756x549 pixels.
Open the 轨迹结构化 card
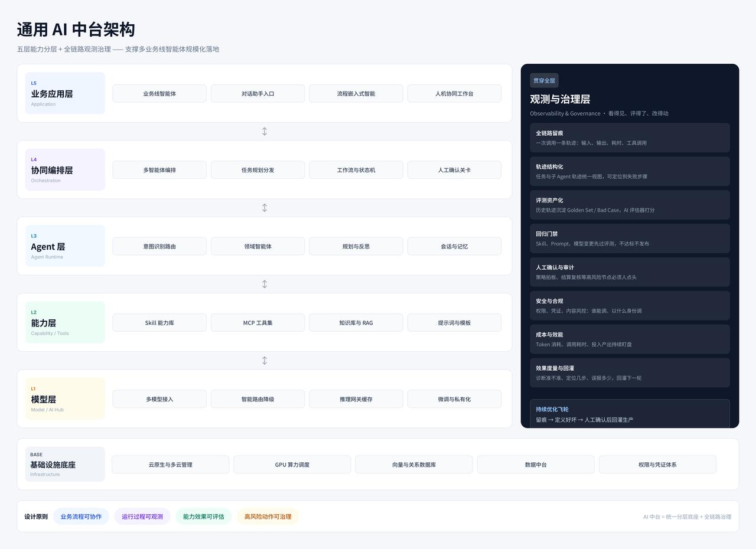click(x=630, y=171)
